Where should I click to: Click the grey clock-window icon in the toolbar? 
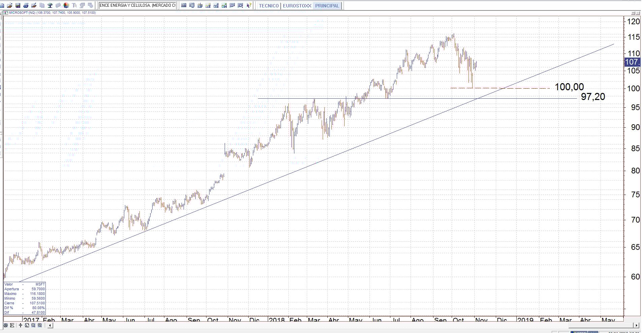coord(91,5)
